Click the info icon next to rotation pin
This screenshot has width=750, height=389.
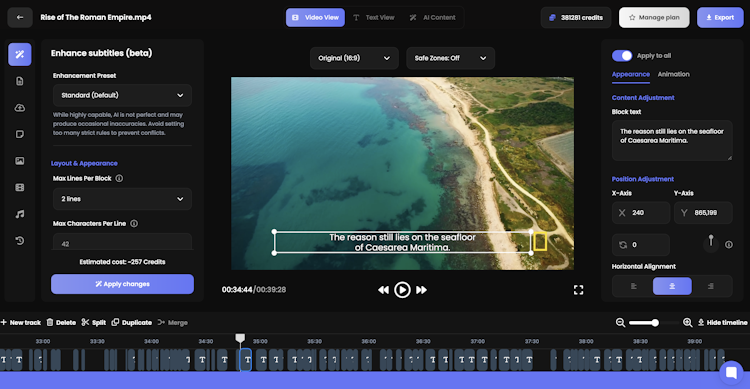coord(728,245)
